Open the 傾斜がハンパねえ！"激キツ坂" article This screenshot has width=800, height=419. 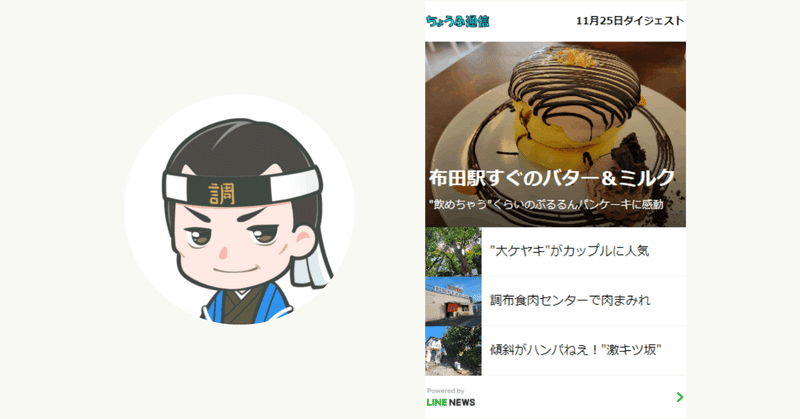click(x=576, y=350)
